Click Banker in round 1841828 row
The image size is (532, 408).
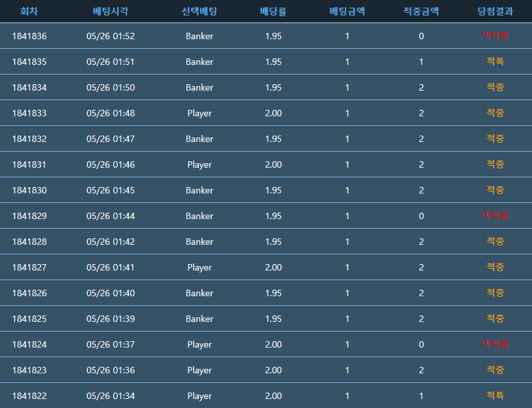click(200, 242)
